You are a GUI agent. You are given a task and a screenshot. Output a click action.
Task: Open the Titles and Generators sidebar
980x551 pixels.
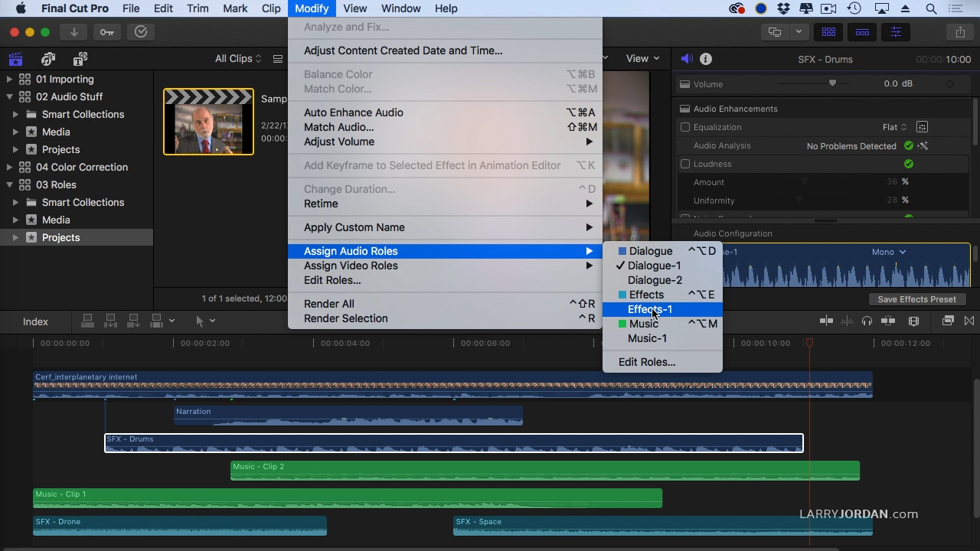click(x=80, y=59)
